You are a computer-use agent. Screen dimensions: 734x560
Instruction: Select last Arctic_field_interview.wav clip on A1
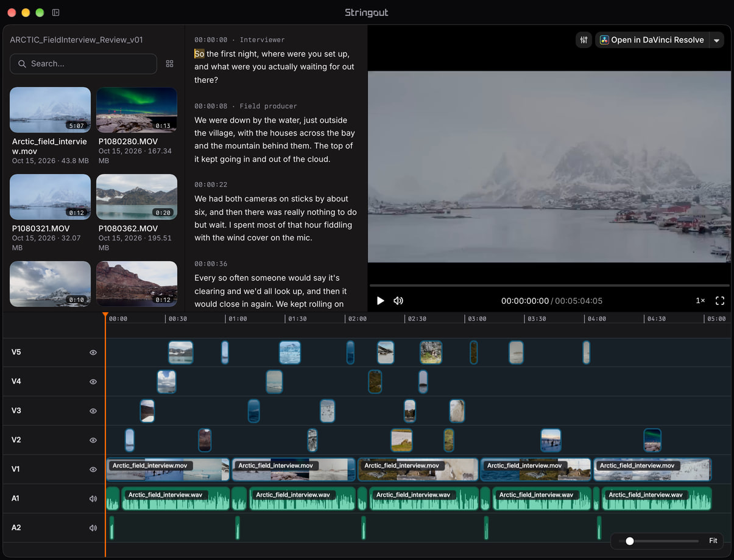657,499
